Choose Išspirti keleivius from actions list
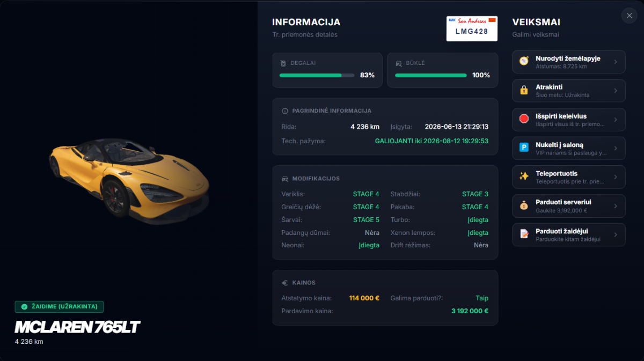The image size is (644, 361). point(569,119)
